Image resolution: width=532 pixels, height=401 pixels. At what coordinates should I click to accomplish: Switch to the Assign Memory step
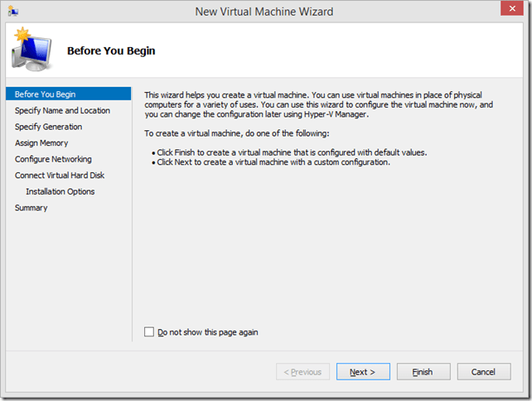41,143
